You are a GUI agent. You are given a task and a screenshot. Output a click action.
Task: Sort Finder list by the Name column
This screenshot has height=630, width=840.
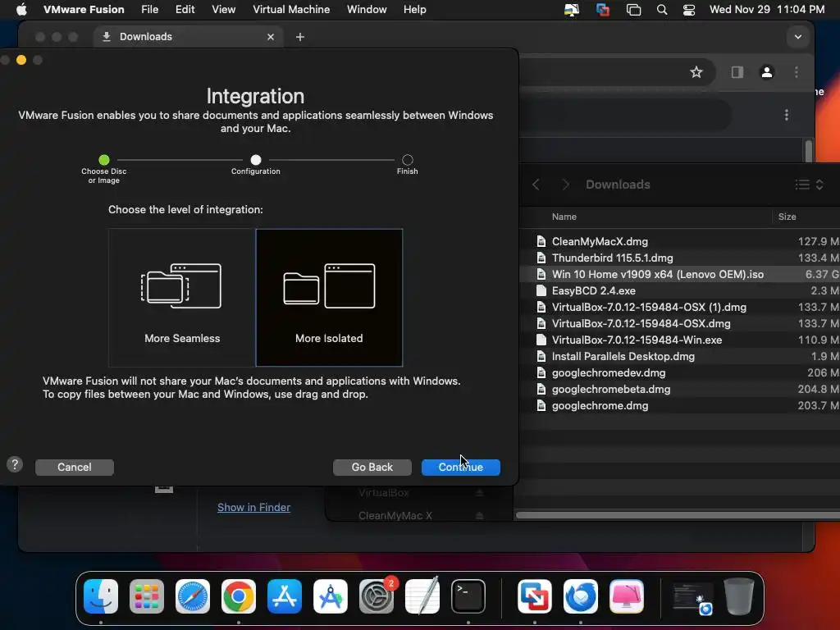(x=564, y=217)
